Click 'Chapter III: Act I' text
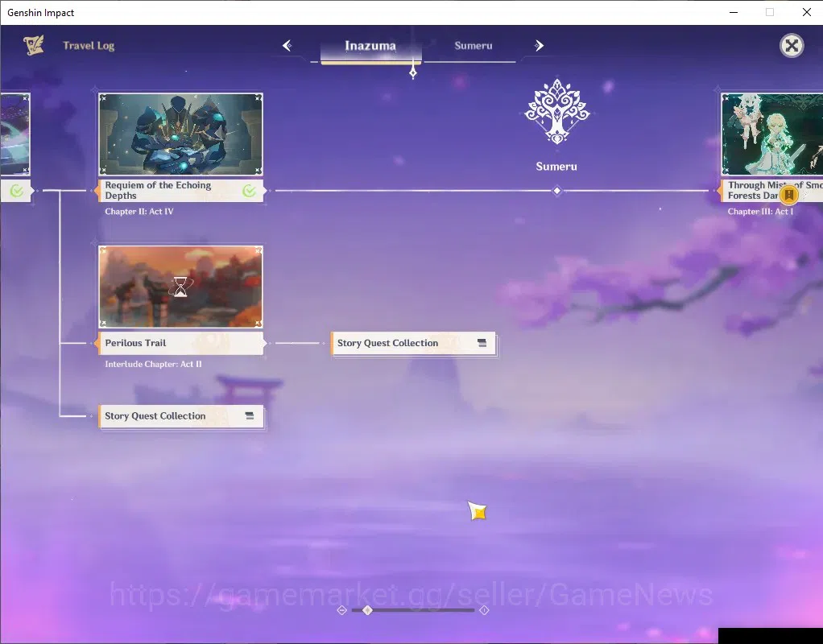Screen dimensions: 823x644 click(760, 212)
